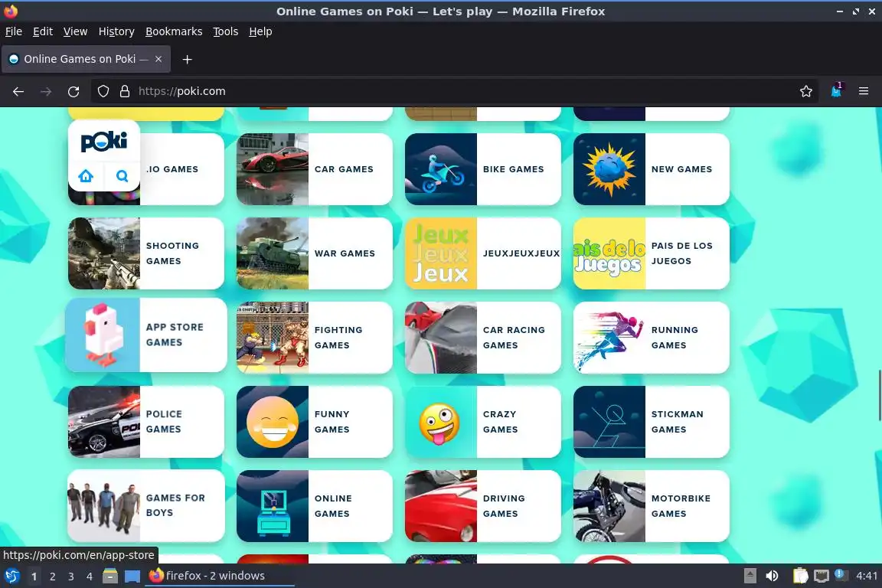Open the Online Games category
This screenshot has width=882, height=588.
[x=315, y=506]
